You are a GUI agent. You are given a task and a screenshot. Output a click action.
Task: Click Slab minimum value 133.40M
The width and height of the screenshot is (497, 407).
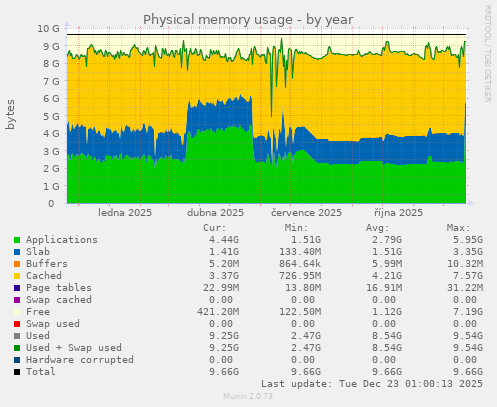[300, 252]
